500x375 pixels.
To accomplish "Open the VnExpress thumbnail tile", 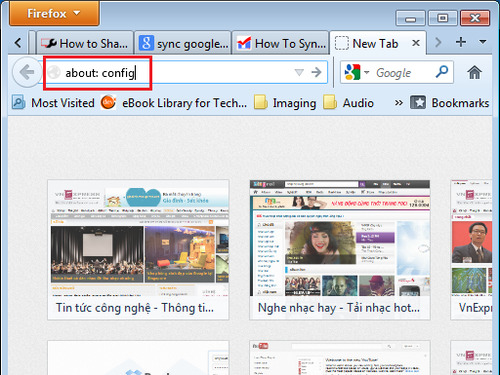I will point(471,250).
